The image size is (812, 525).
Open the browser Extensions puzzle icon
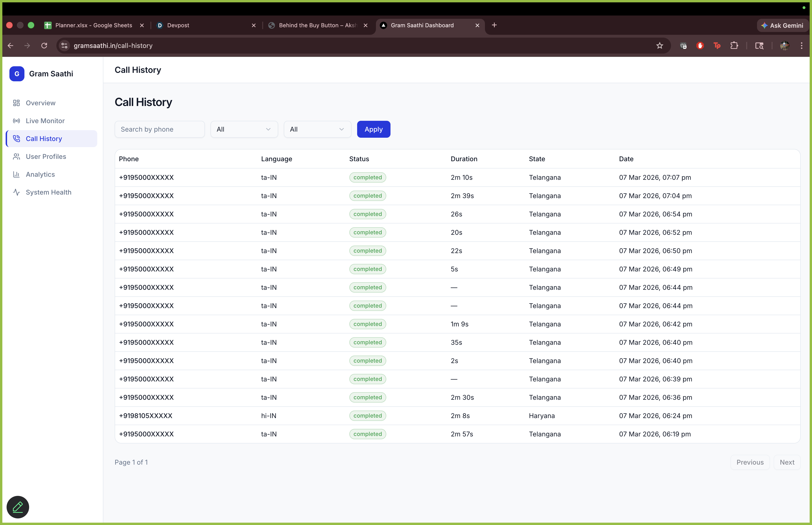[x=734, y=46]
